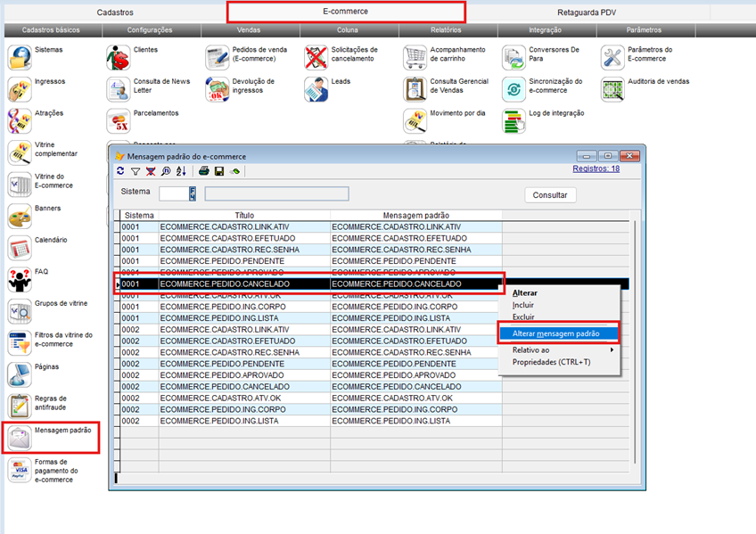
Task: Click the filter funnel toolbar icon
Action: coord(136,171)
